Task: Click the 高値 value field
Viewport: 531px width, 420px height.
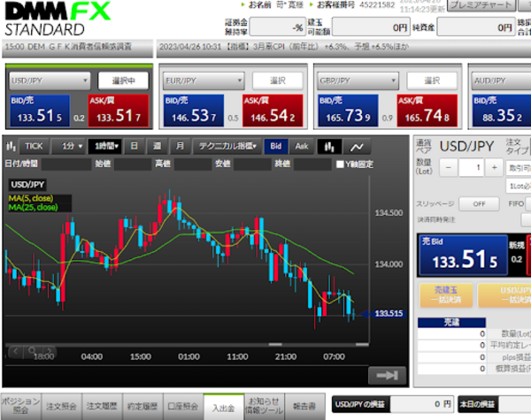Action: tap(193, 164)
